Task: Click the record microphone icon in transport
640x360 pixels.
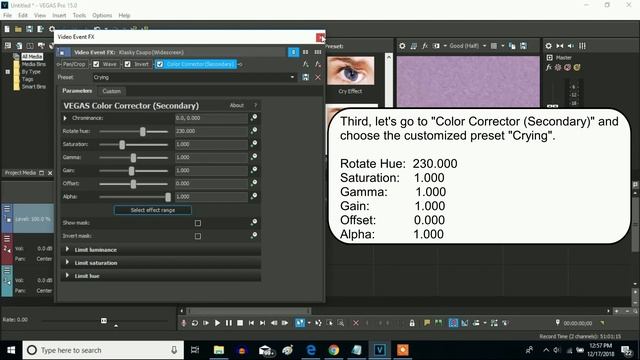Action: 184,323
